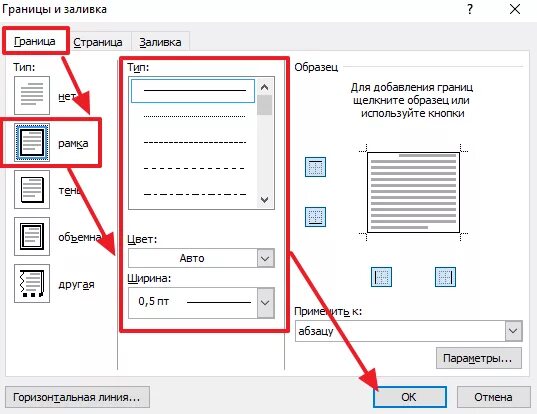This screenshot has height=414, width=537.
Task: Select the solid line style
Action: tap(193, 91)
